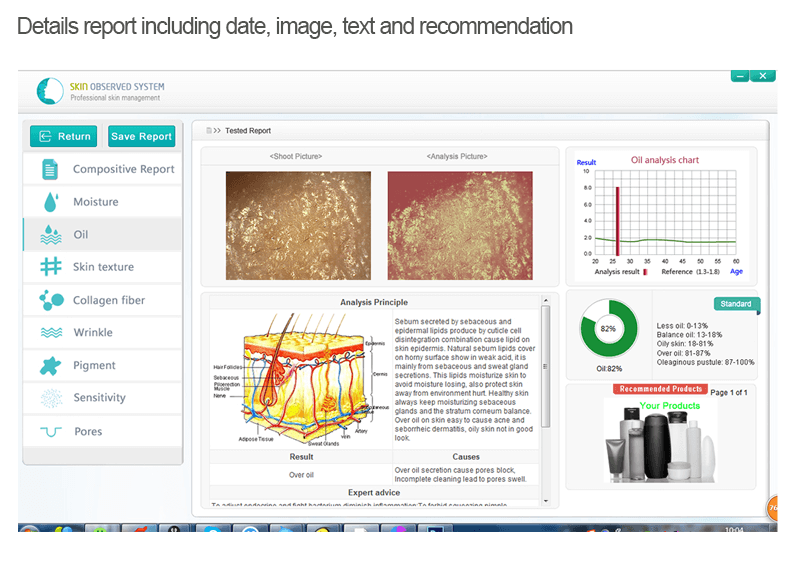The width and height of the screenshot is (800, 581).
Task: Click the 'Analysis Principle' heading
Action: click(x=374, y=302)
